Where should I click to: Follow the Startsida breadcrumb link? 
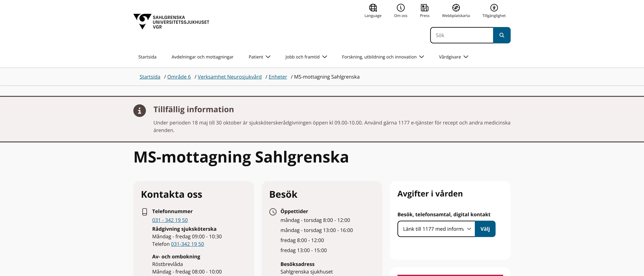(150, 77)
